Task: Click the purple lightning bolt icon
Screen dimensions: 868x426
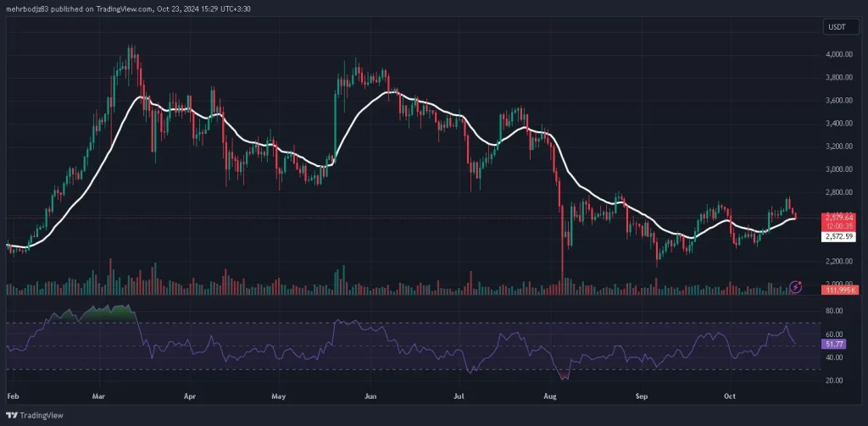Action: coord(795,286)
